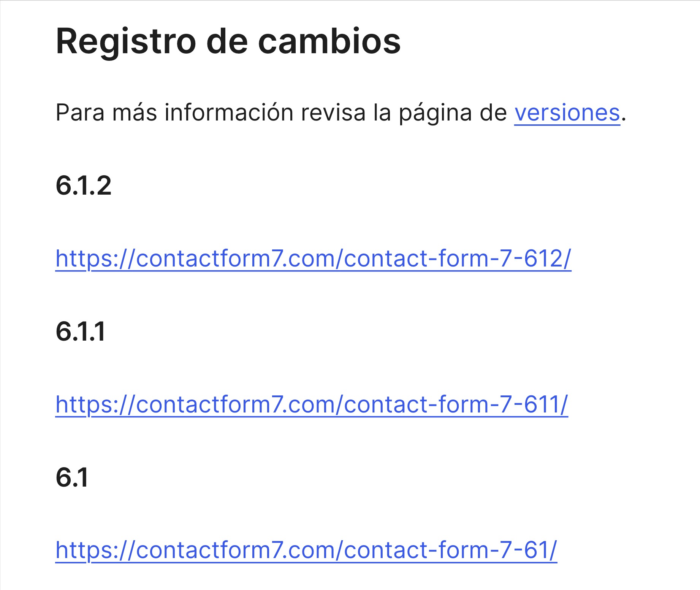The image size is (700, 590).
Task: Click the word Para in the paragraph
Action: tap(80, 113)
